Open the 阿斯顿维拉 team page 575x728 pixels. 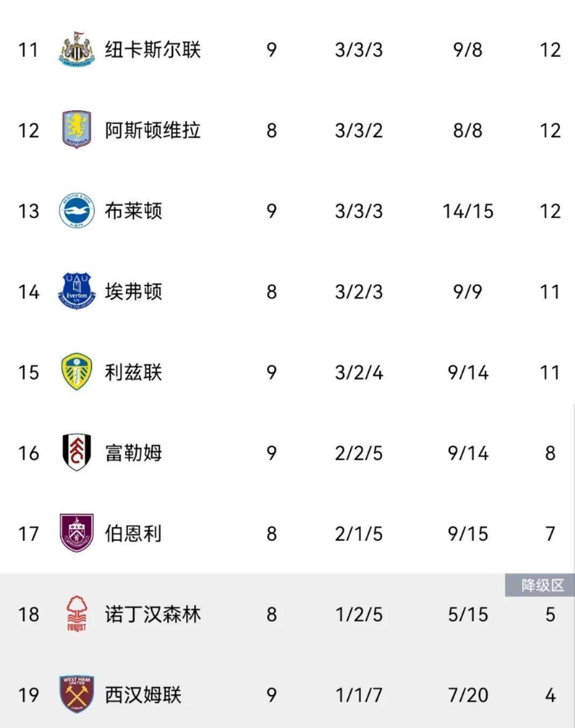[153, 130]
